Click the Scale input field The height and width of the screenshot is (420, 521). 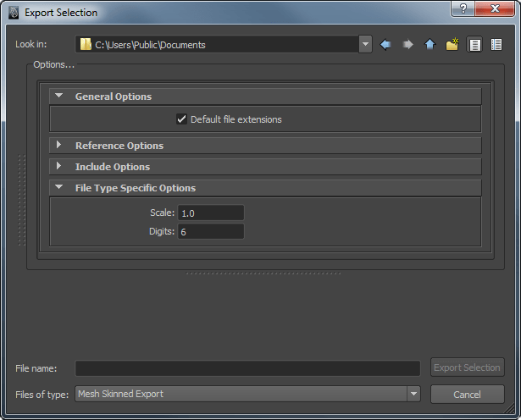coord(211,213)
